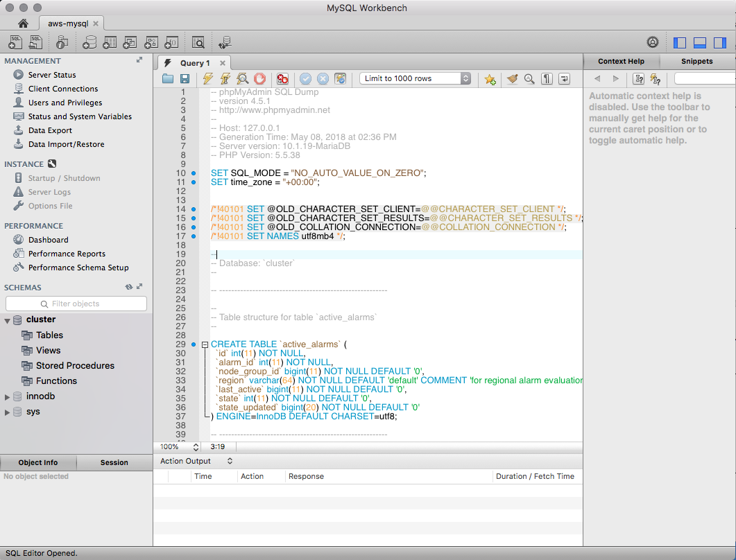Create a new table
Screen dimensions: 736x560
110,42
